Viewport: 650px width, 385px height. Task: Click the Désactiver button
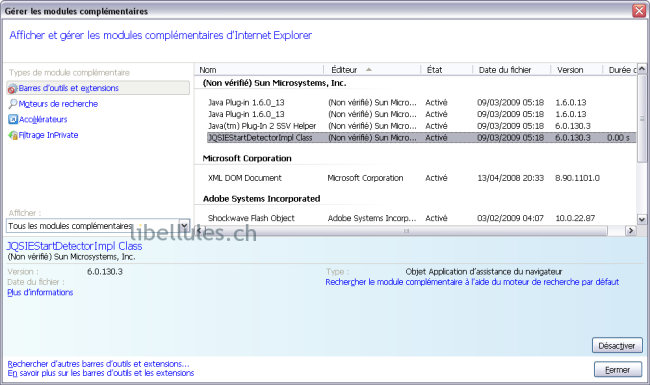(x=617, y=346)
